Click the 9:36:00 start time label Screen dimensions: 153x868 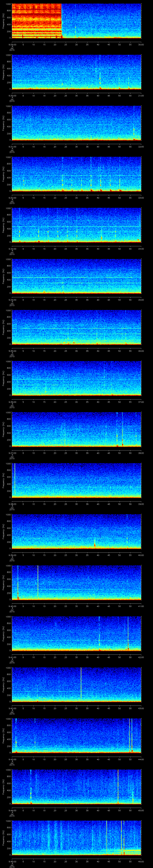tap(12, 402)
